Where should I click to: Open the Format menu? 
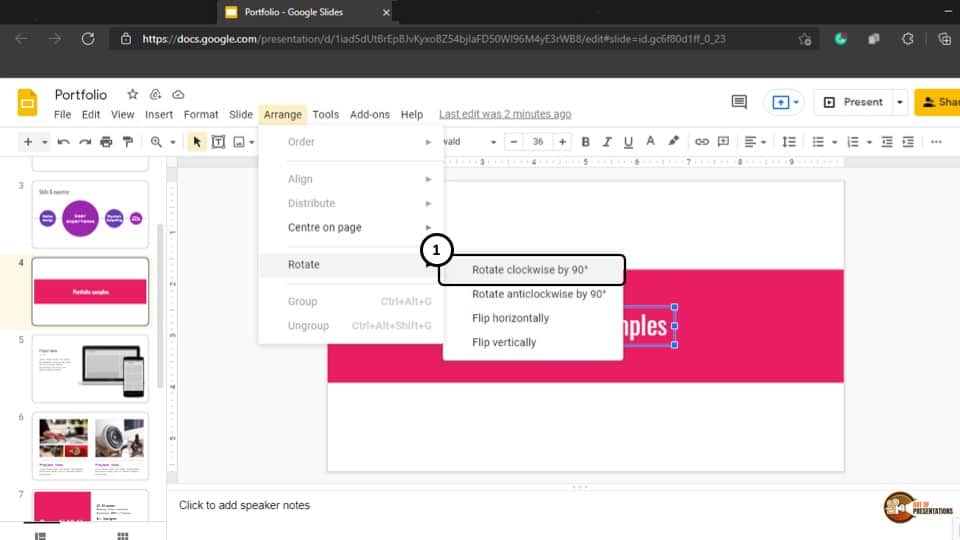pyautogui.click(x=201, y=114)
